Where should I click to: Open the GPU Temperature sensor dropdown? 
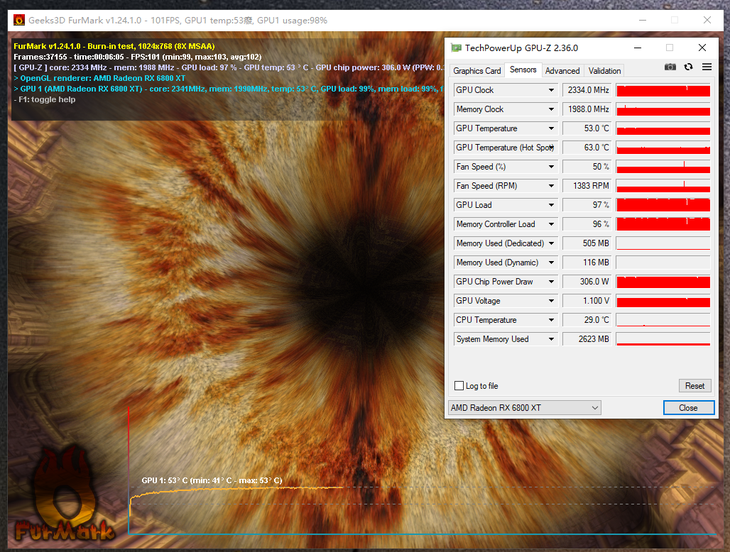tap(551, 128)
